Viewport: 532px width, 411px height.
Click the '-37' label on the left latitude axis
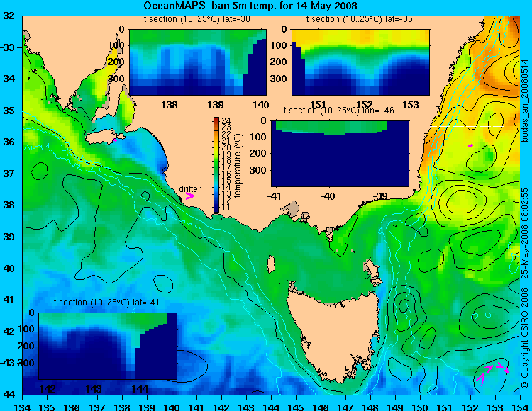click(7, 174)
